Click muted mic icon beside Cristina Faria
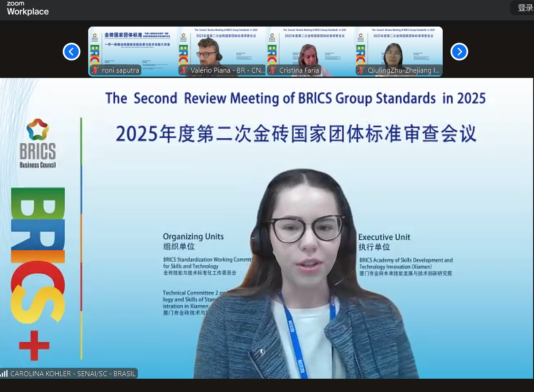Image resolution: width=534 pixels, height=392 pixels. click(272, 70)
